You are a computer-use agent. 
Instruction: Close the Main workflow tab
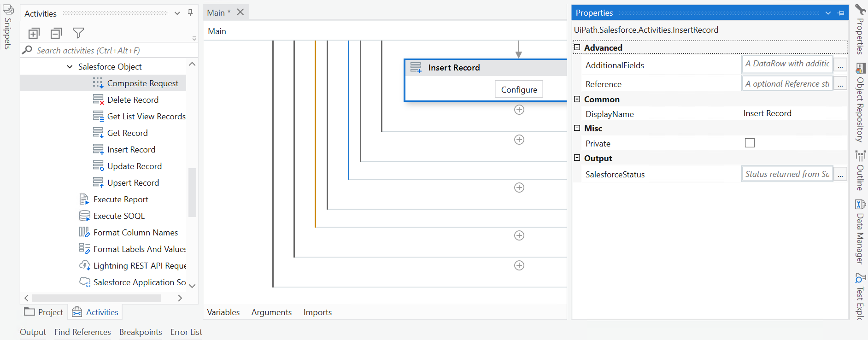tap(240, 12)
